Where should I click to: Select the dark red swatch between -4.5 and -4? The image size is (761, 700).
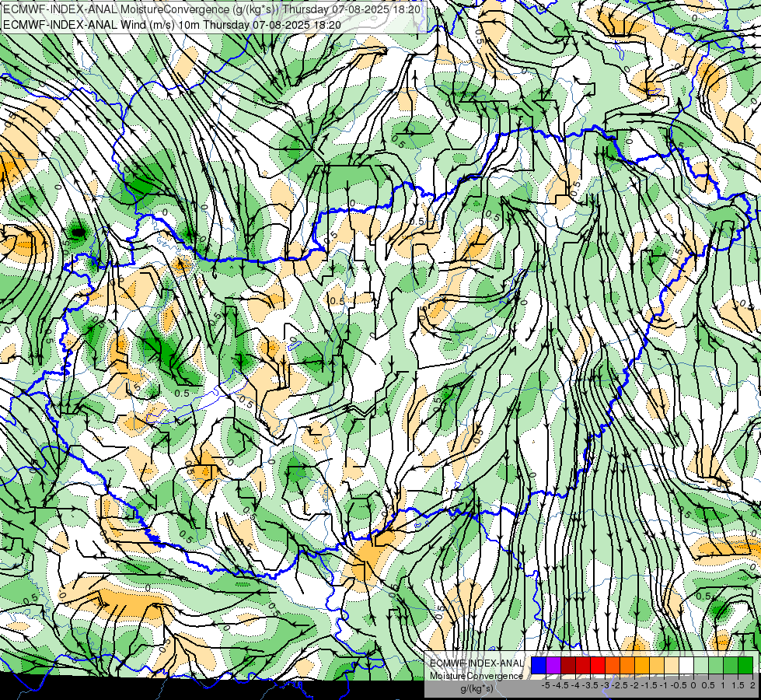click(568, 666)
